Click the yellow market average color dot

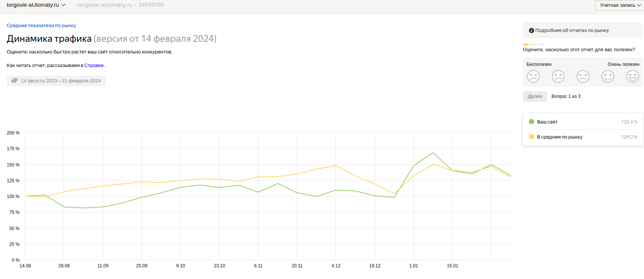[x=531, y=137]
